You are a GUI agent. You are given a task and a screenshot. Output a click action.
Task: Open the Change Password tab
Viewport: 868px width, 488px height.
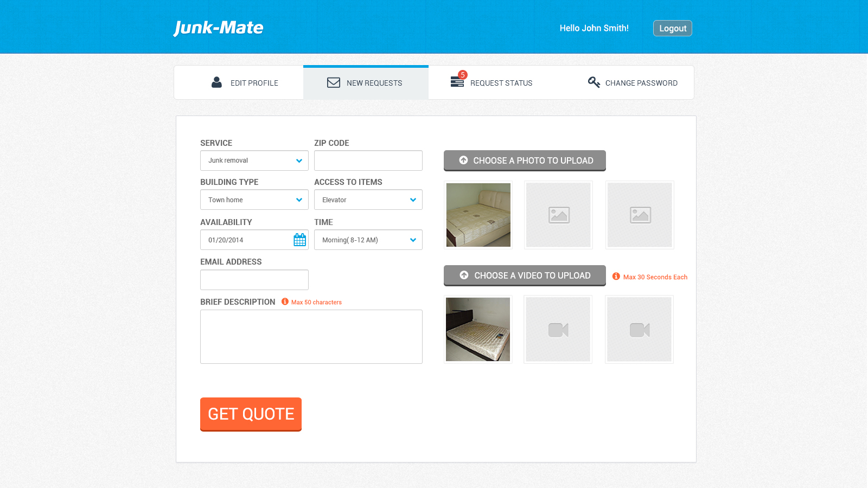tap(633, 83)
